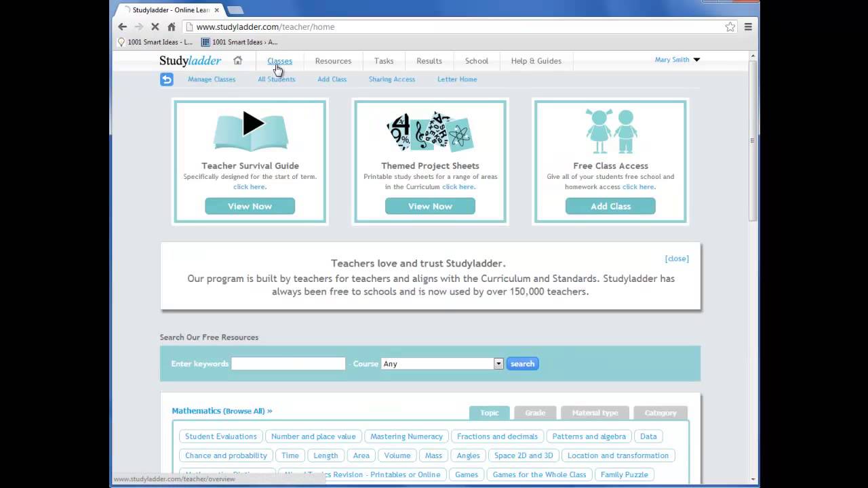Open Chrome menu hamburger icon
Viewport: 868px width, 488px height.
pyautogui.click(x=748, y=26)
